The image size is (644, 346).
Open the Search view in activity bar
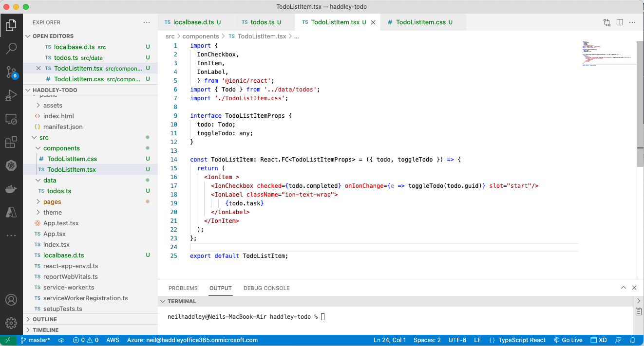11,48
